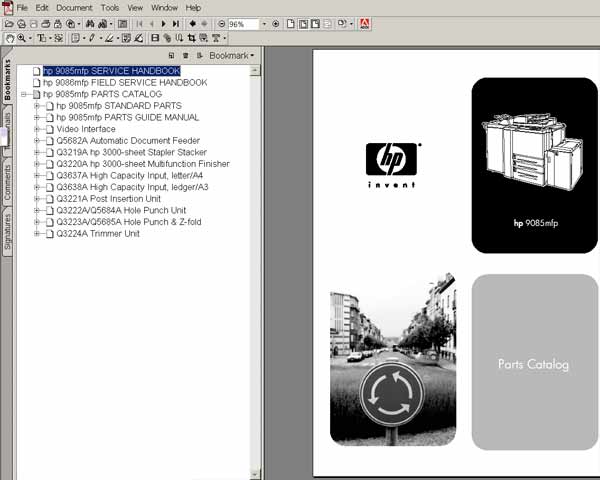Click the delete bookmark trash icon
Viewport: 600px width, 480px height.
click(x=186, y=56)
